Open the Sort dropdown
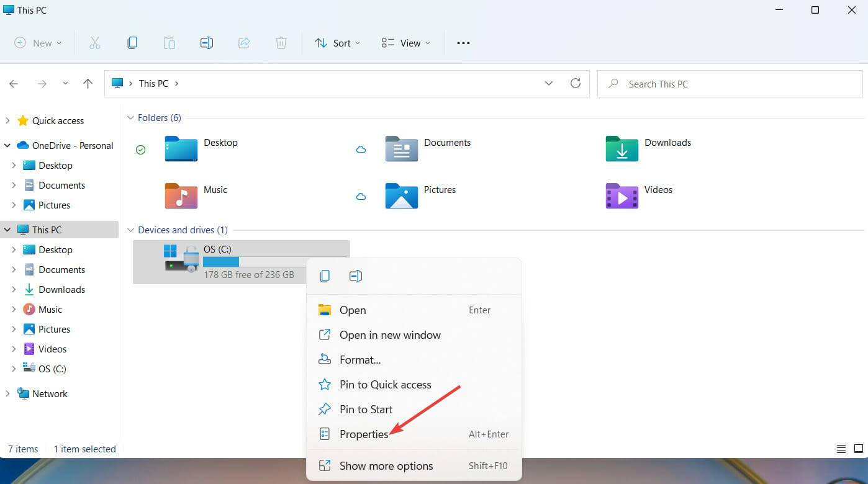Screen dimensions: 868x484 (337, 42)
